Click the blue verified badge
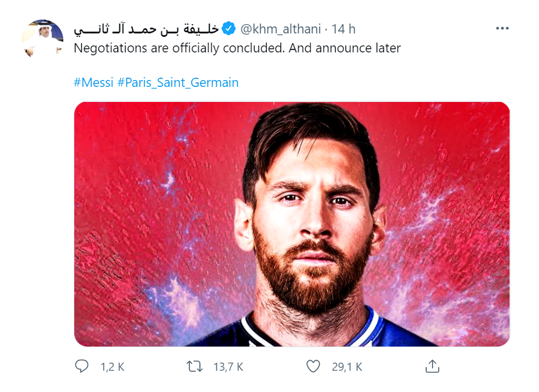Image resolution: width=539 pixels, height=392 pixels. point(229,29)
